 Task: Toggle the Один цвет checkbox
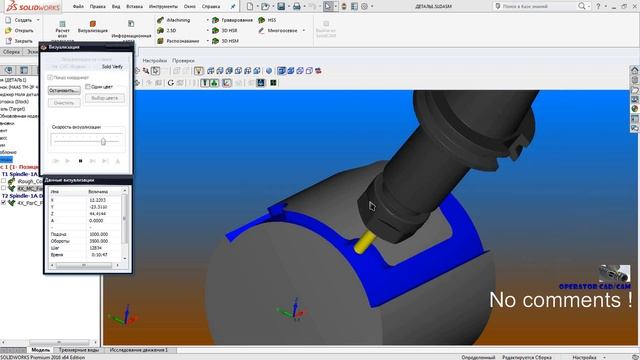coord(88,87)
